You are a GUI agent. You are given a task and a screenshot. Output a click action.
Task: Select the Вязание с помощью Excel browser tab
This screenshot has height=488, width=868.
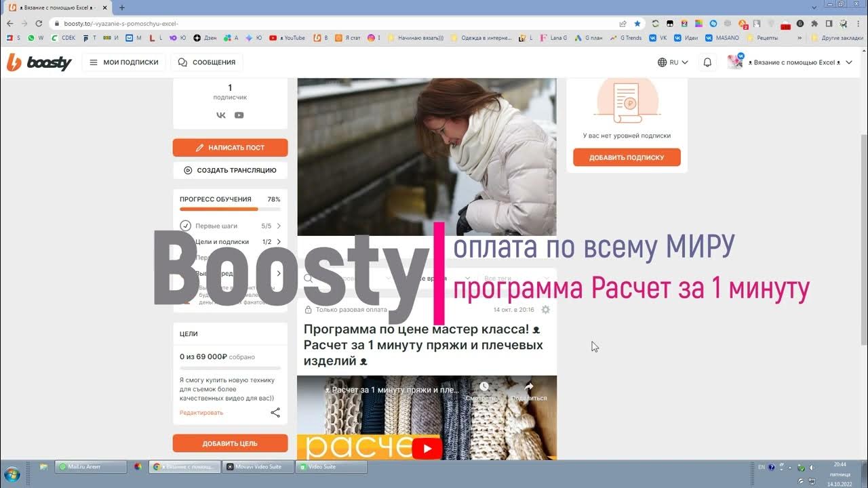(58, 7)
